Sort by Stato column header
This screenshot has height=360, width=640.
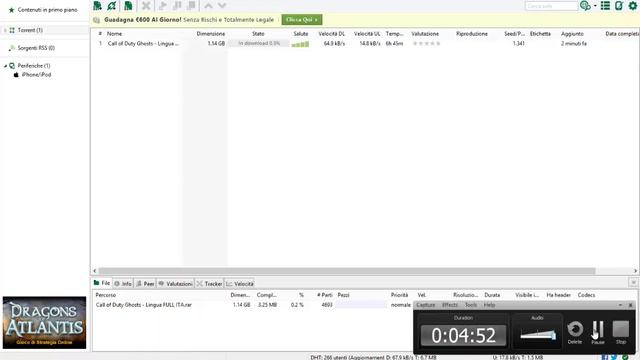[x=258, y=34]
